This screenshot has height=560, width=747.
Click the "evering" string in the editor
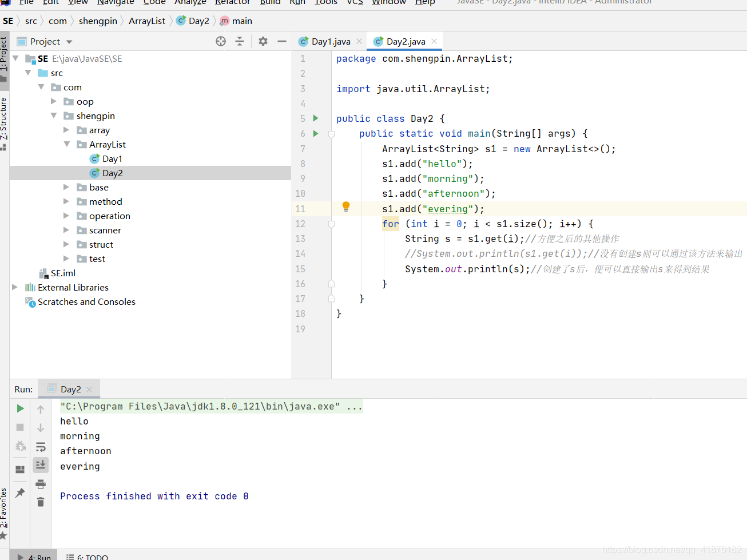pyautogui.click(x=448, y=209)
